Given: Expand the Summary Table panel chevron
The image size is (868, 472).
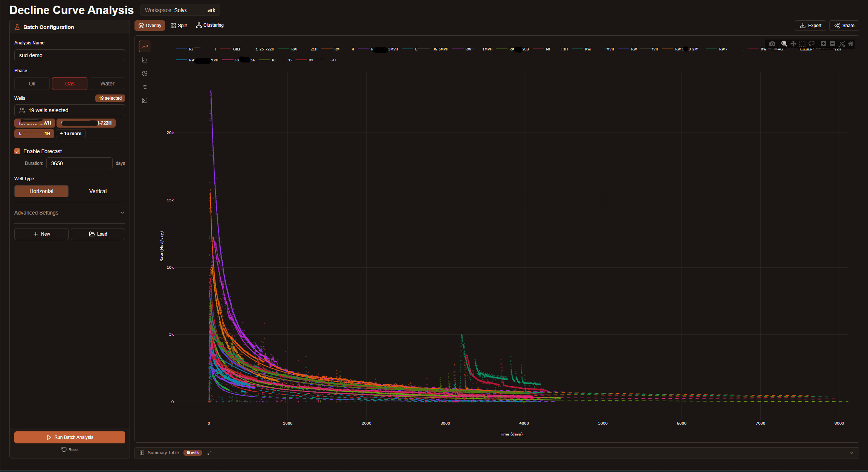Looking at the screenshot, I should click(852, 453).
